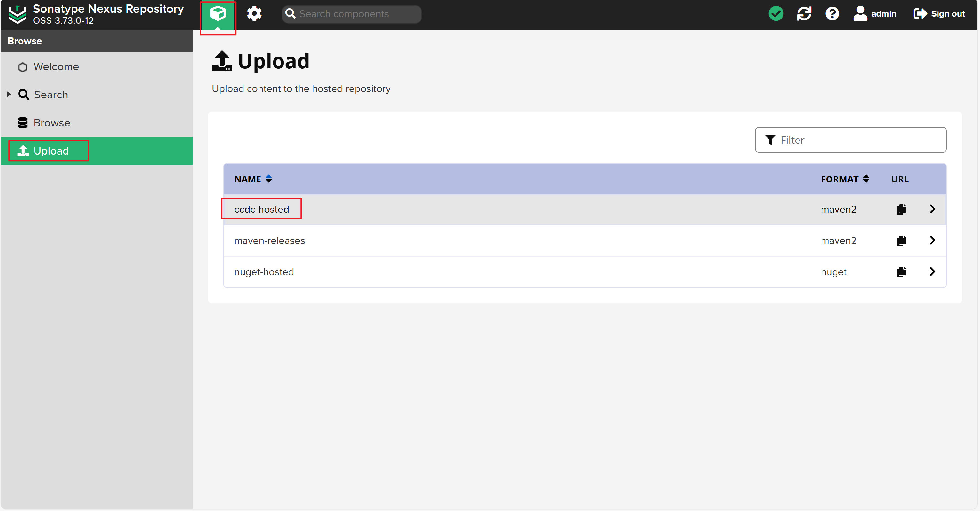The width and height of the screenshot is (980, 511).
Task: Click the nuget format cell
Action: point(833,272)
